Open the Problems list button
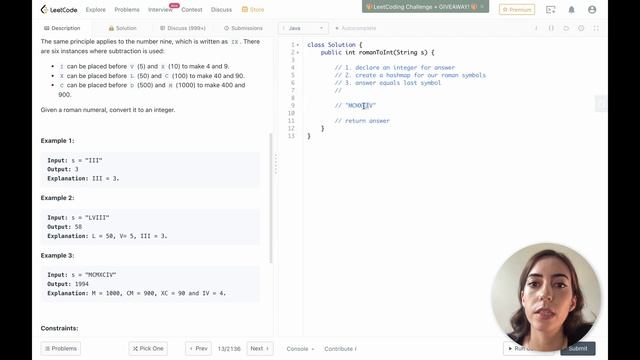The image size is (640, 360). click(x=60, y=349)
